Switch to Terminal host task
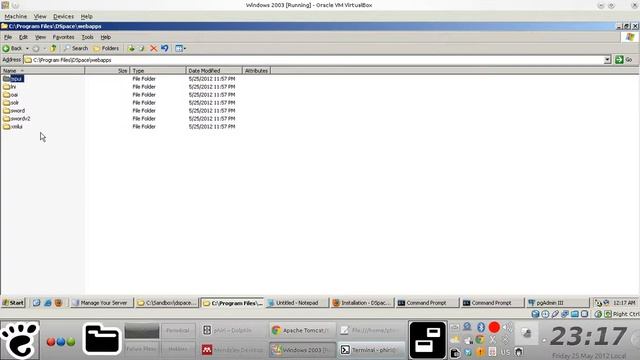The width and height of the screenshot is (640, 360). 371,350
